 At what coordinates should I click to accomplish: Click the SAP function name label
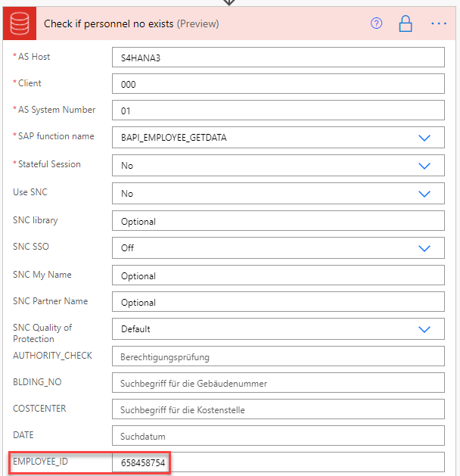click(x=56, y=136)
